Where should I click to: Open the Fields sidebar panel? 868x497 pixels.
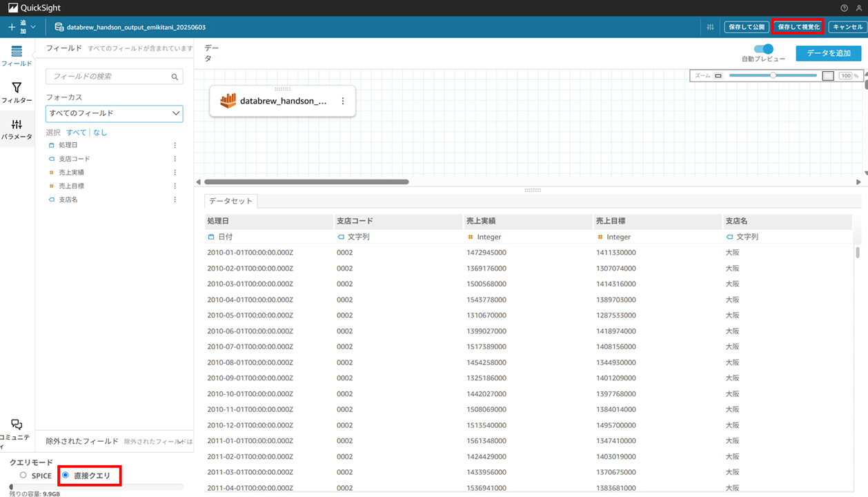(x=17, y=56)
